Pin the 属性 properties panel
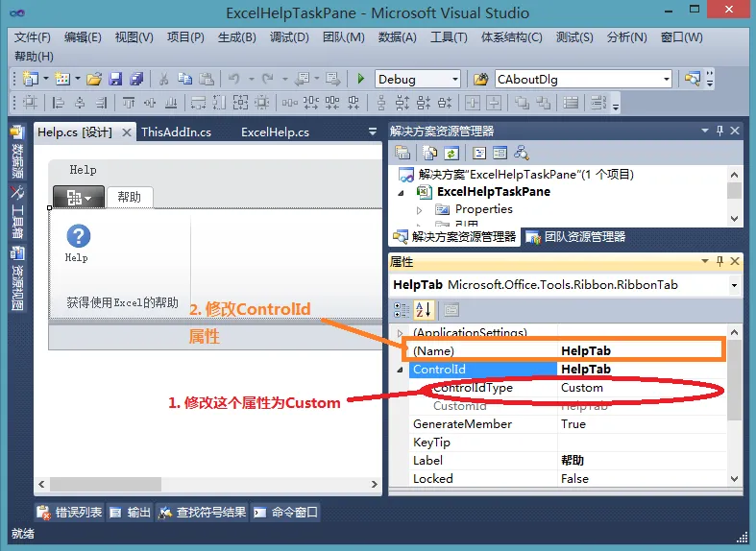Image resolution: width=756 pixels, height=551 pixels. click(x=719, y=261)
